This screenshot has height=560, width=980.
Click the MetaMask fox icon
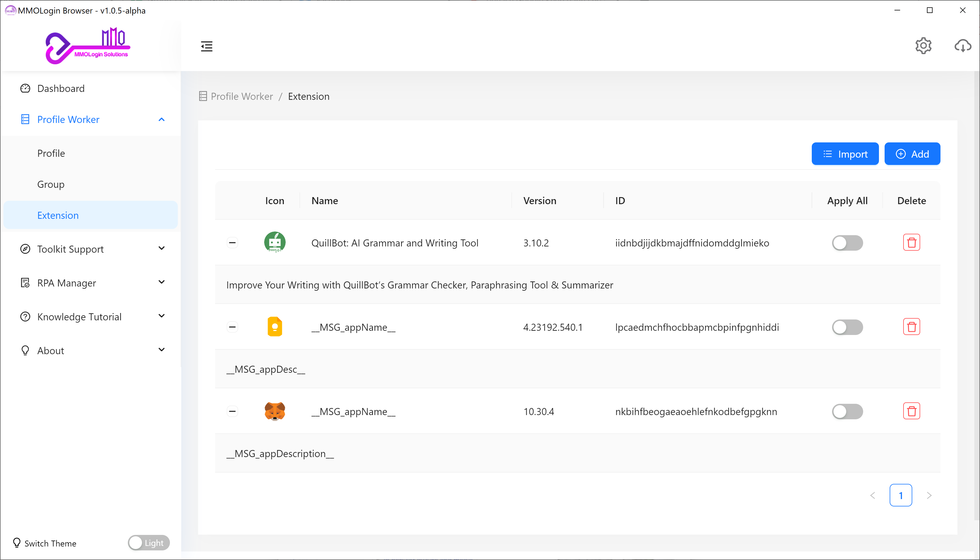pos(274,411)
